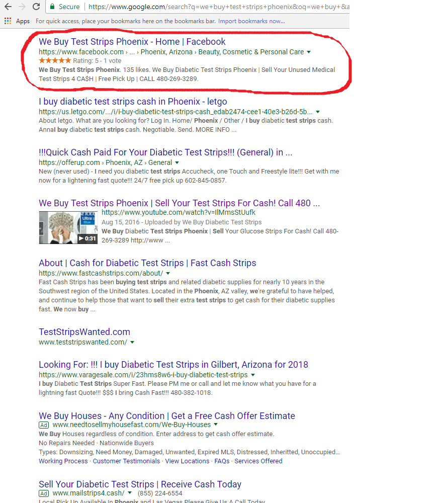Open the Working Process sitelink

63,461
